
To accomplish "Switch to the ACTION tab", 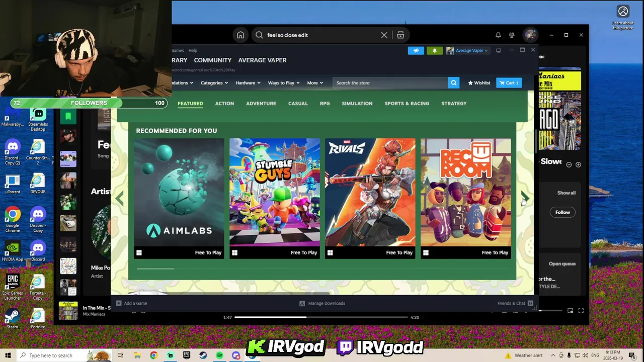I will point(224,104).
